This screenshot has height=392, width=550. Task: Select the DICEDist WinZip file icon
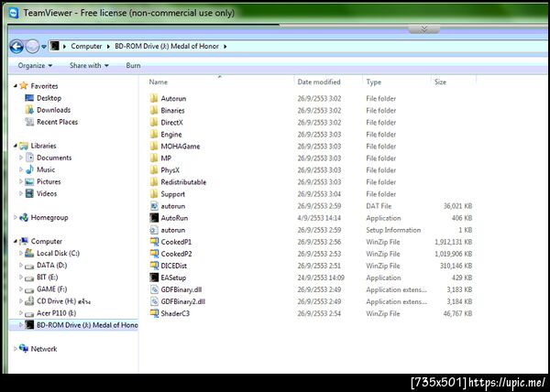(x=154, y=266)
